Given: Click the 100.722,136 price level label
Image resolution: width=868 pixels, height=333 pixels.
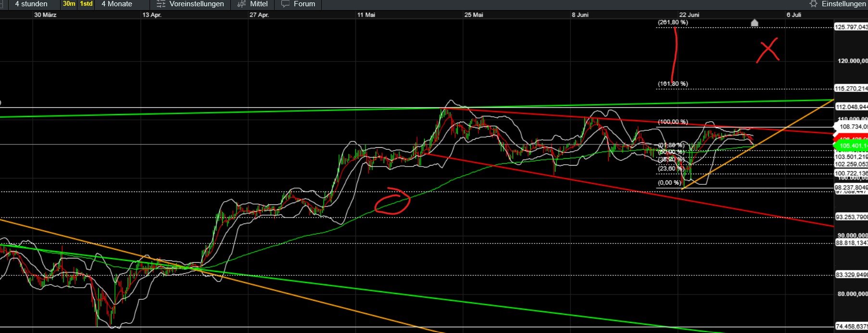Looking at the screenshot, I should point(851,173).
